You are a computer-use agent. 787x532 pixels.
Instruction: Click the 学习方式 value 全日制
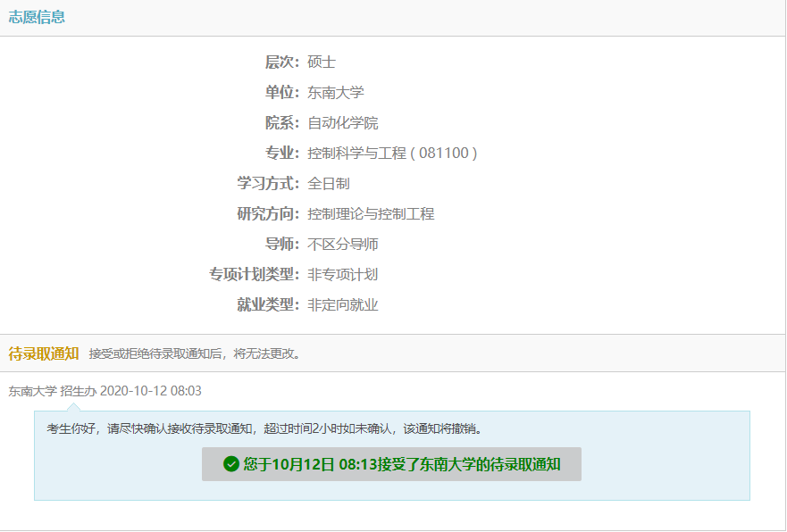click(x=328, y=184)
